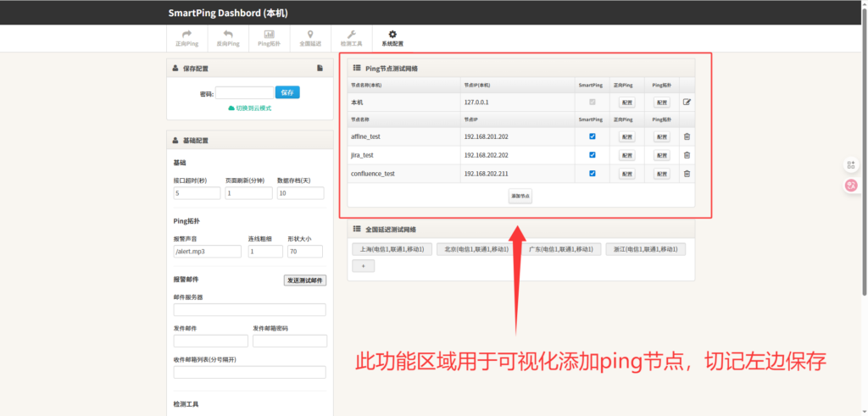868x416 pixels.
Task: Click the blue 保存 button
Action: pyautogui.click(x=287, y=92)
